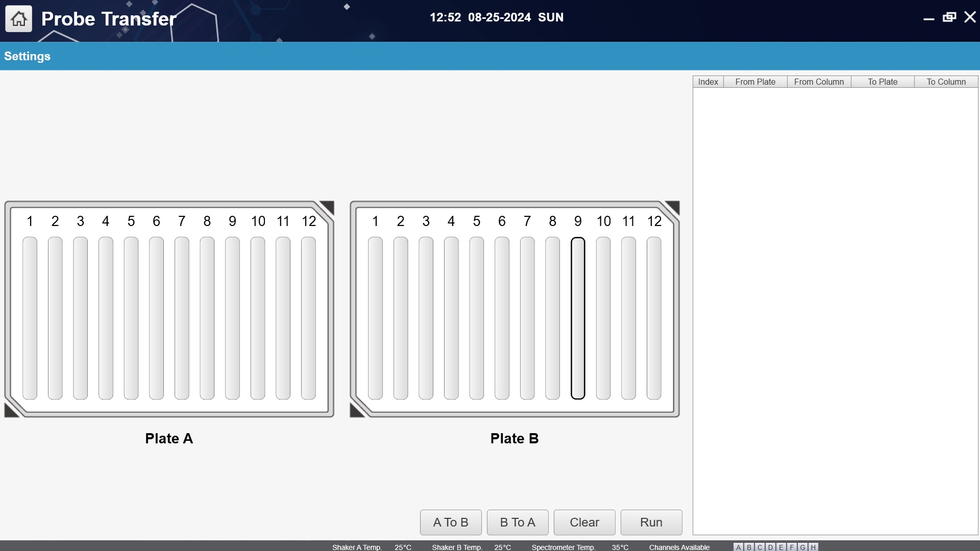Viewport: 980px width, 551px height.
Task: Click channel A indicator in status bar
Action: [x=739, y=547]
